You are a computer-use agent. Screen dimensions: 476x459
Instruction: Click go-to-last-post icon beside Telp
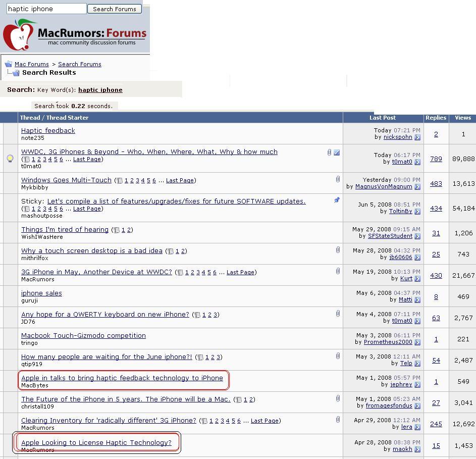(417, 364)
